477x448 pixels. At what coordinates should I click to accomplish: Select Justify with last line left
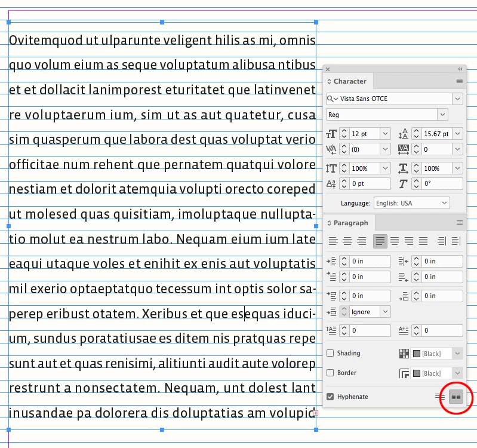click(x=380, y=241)
